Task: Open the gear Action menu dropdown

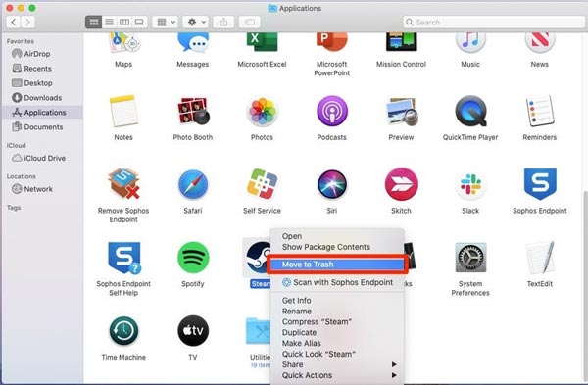Action: click(x=195, y=23)
